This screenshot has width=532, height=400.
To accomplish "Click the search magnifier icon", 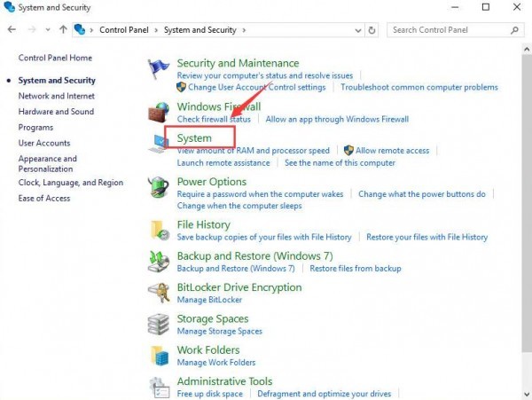I will (514, 30).
